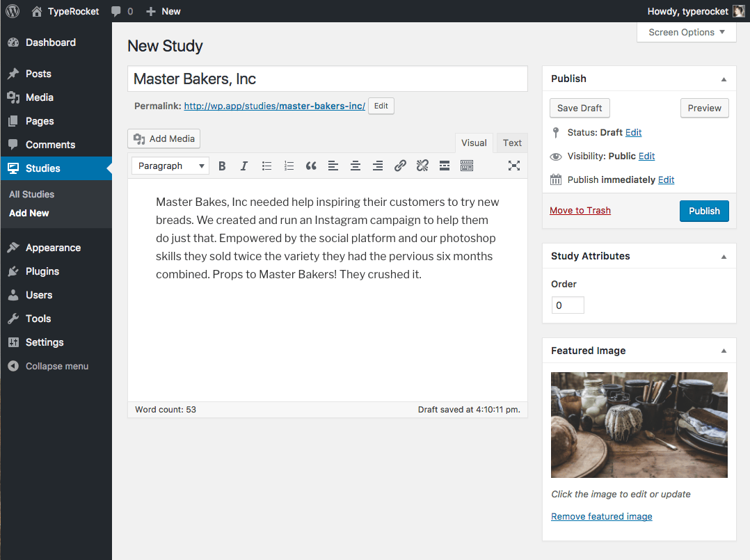Click the Order input field
This screenshot has height=560, width=750.
(x=568, y=305)
